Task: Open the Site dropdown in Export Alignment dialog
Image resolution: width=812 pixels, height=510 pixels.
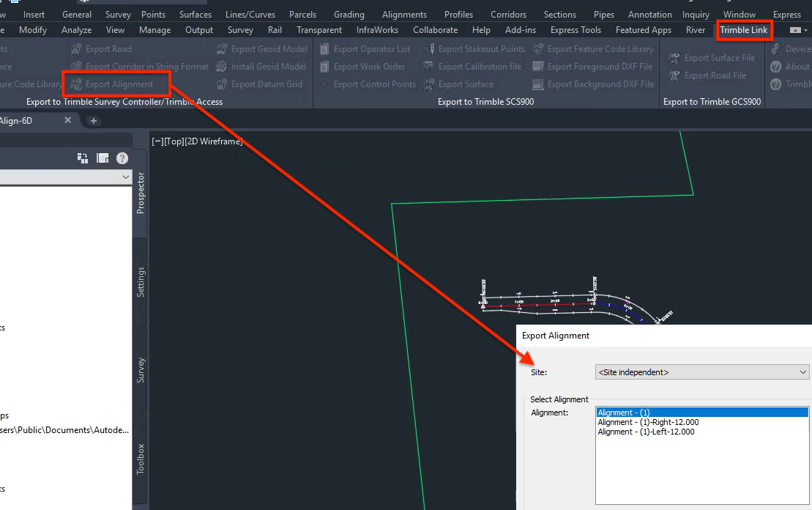Action: tap(802, 372)
